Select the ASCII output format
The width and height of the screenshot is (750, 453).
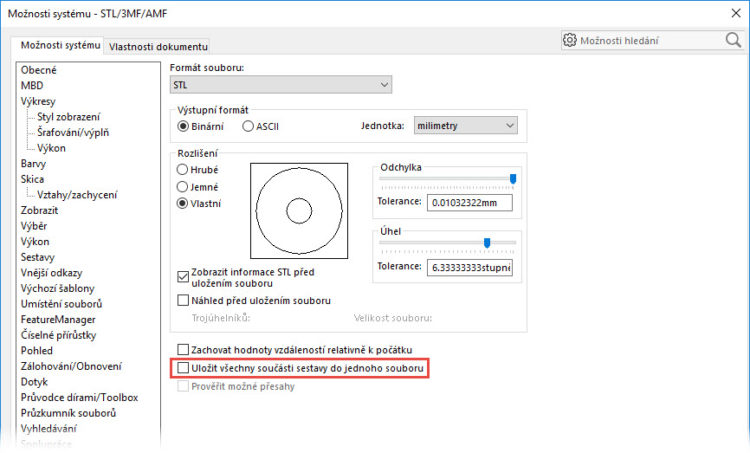pyautogui.click(x=248, y=126)
